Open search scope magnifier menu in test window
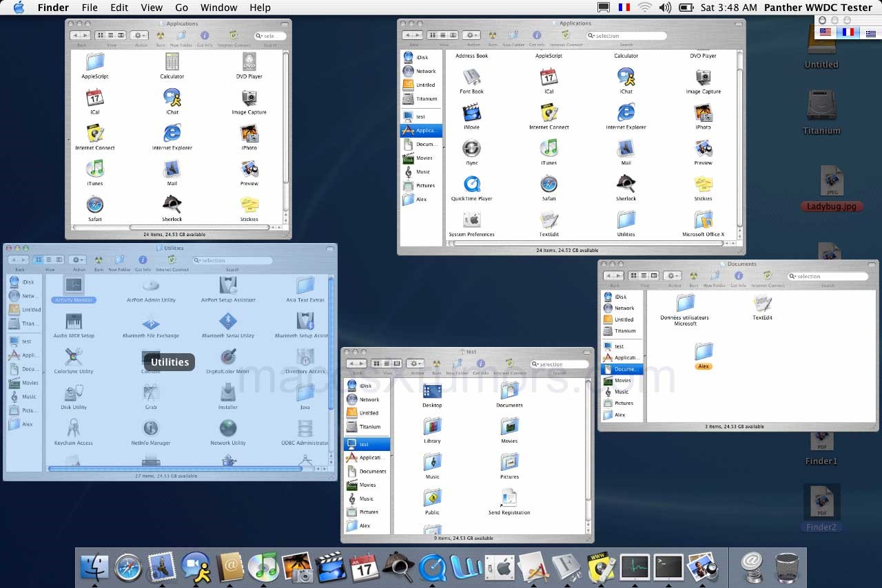 click(536, 364)
